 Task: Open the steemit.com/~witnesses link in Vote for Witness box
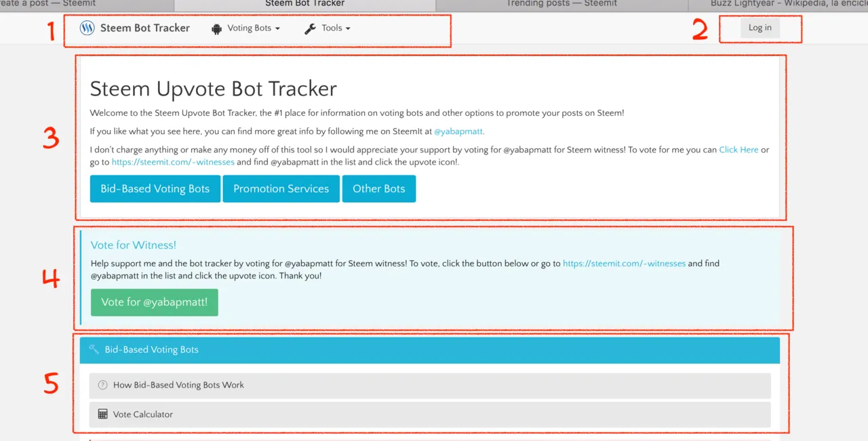click(624, 264)
